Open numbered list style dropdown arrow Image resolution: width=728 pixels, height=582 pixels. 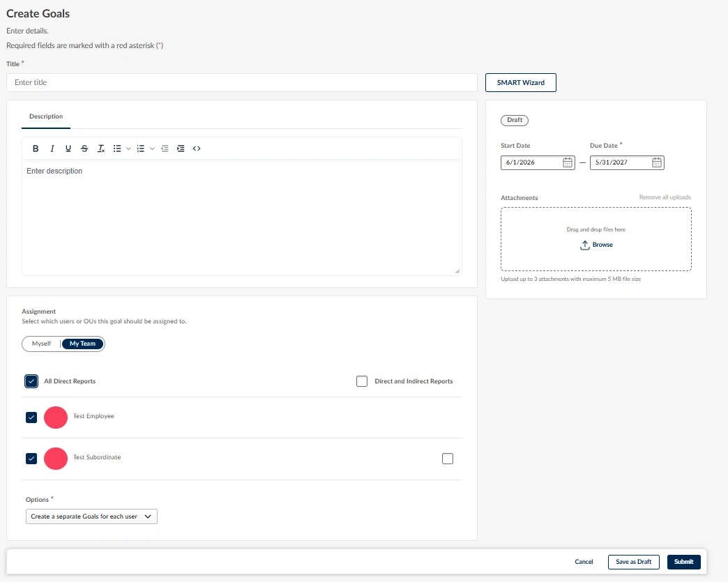click(x=152, y=148)
